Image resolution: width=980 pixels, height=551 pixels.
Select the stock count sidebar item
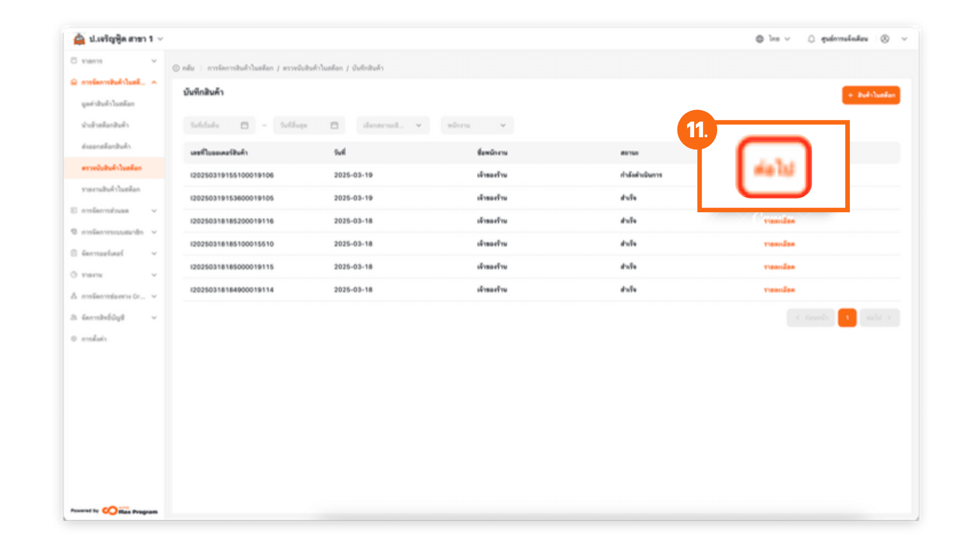[112, 168]
